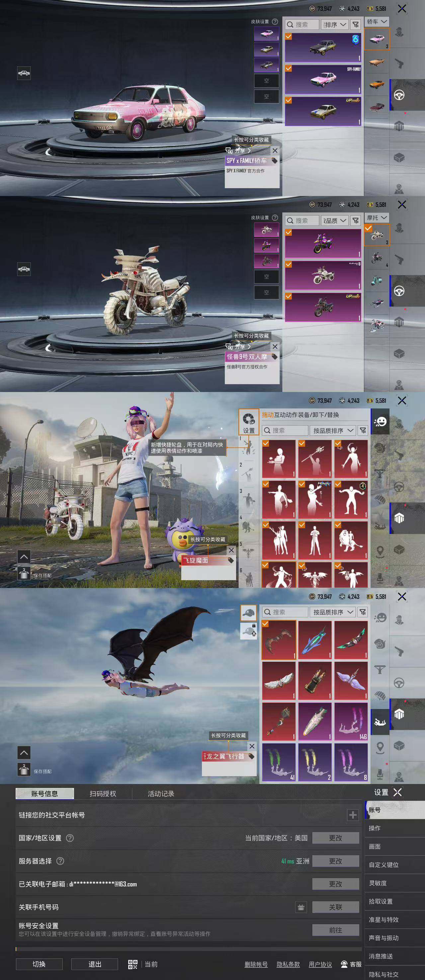Viewport: 425px width, 980px height.
Task: Click the 切换 account button
Action: 39,964
